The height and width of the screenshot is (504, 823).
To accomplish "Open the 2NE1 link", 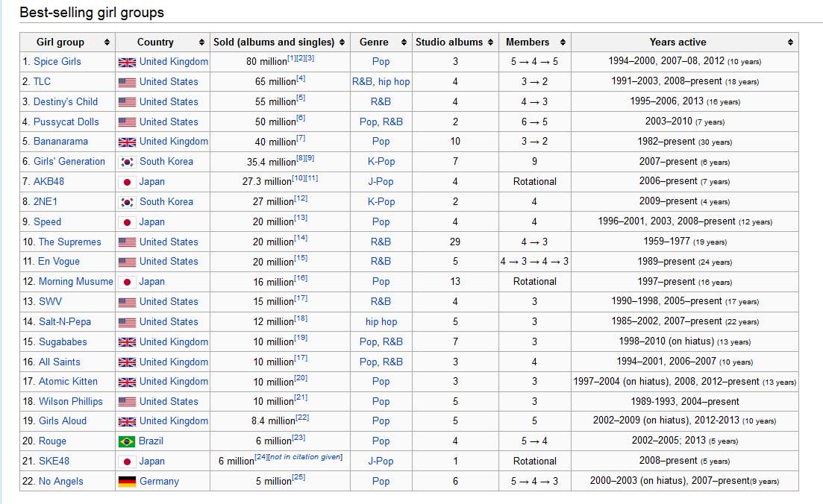I will point(46,201).
